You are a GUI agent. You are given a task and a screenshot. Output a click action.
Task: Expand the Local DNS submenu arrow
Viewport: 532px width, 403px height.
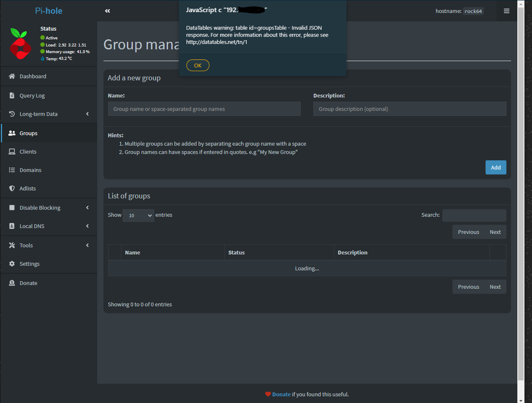[x=88, y=226]
